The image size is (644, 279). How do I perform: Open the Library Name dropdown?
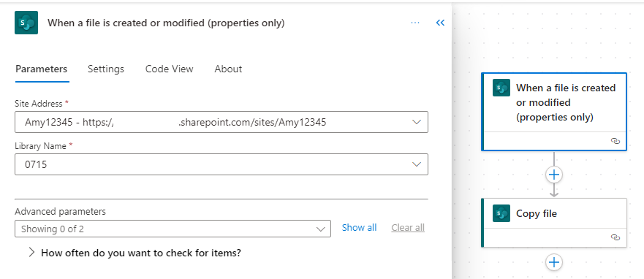click(x=221, y=164)
